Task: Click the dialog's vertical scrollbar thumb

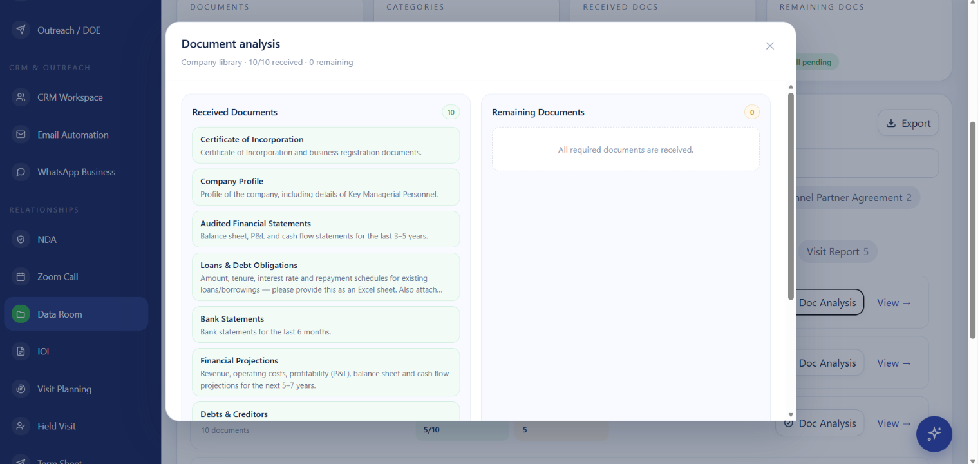Action: pyautogui.click(x=791, y=196)
